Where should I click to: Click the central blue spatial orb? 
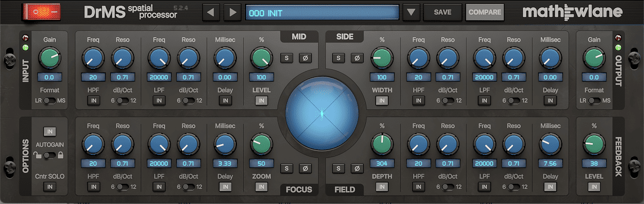pyautogui.click(x=322, y=113)
